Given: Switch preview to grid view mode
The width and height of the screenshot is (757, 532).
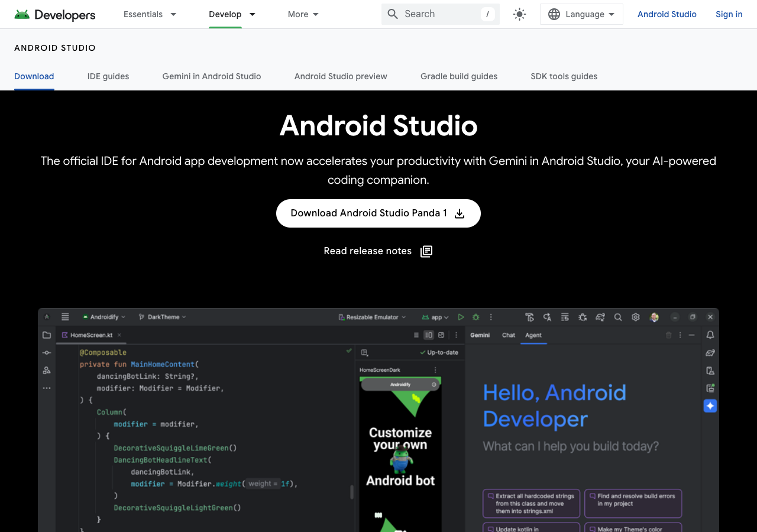Looking at the screenshot, I should point(416,335).
